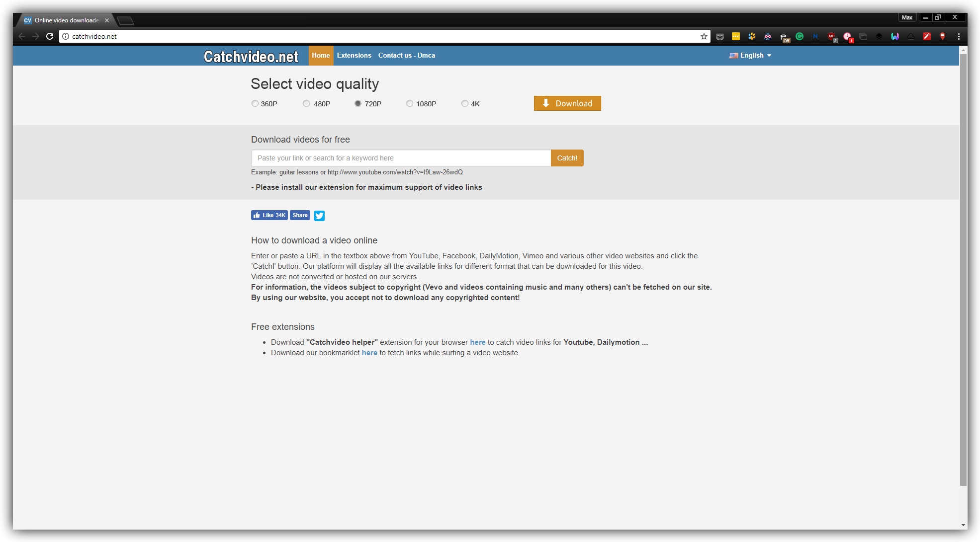Image resolution: width=980 pixels, height=542 pixels.
Task: Click the paw print extension icon
Action: pos(752,36)
